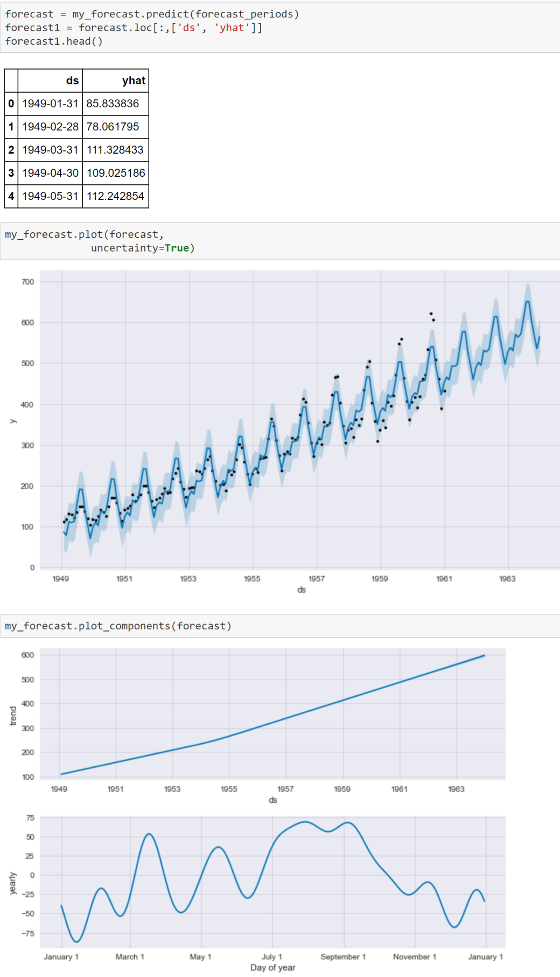Image resolution: width=560 pixels, height=977 pixels.
Task: Click the 'Day of year' axis title
Action: click(272, 967)
